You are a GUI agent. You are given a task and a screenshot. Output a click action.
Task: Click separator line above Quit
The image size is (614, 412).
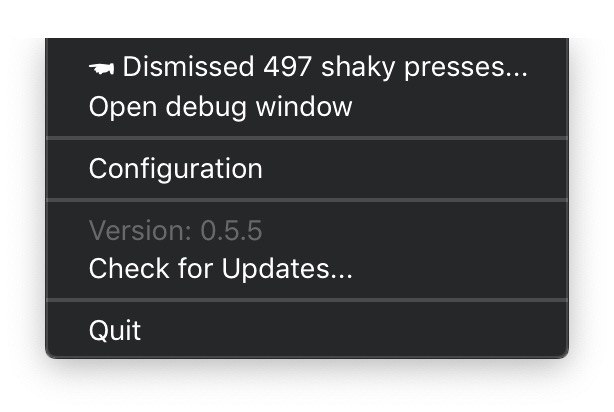(x=307, y=300)
